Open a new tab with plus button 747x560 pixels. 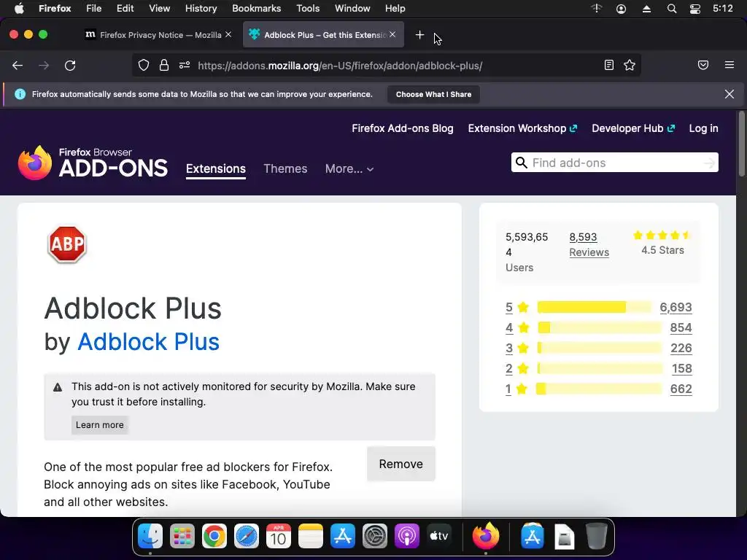pos(419,35)
